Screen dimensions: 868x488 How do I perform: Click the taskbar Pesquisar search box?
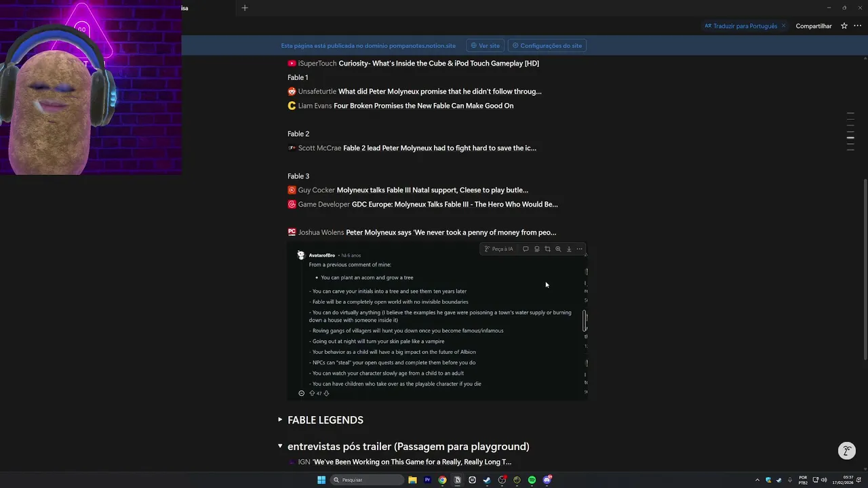coord(367,480)
